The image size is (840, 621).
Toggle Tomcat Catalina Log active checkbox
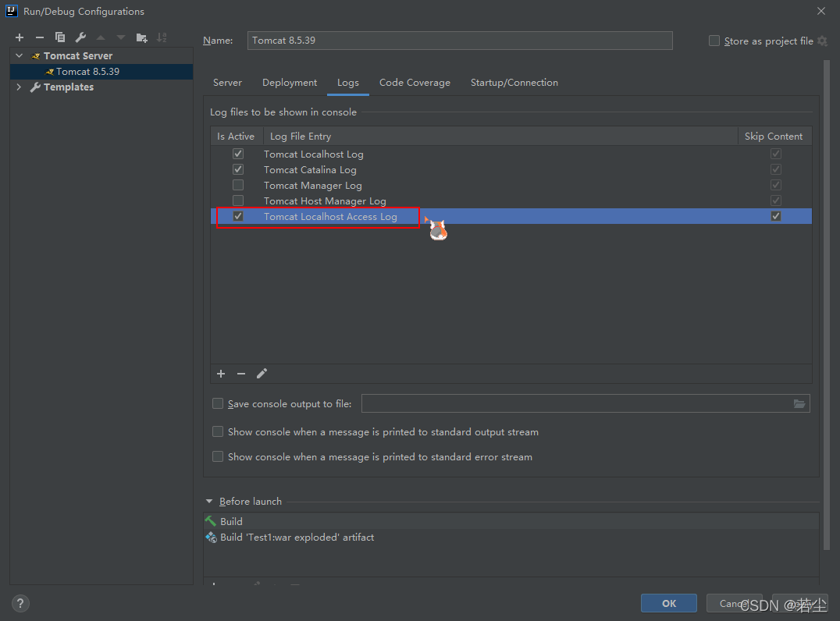point(238,169)
